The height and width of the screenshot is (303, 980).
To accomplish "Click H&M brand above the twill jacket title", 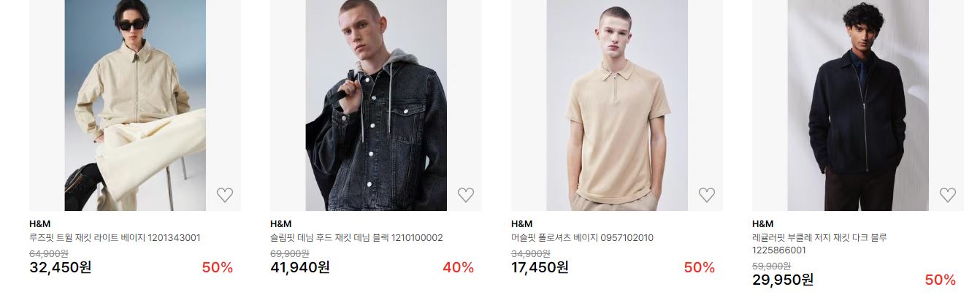I will (39, 223).
